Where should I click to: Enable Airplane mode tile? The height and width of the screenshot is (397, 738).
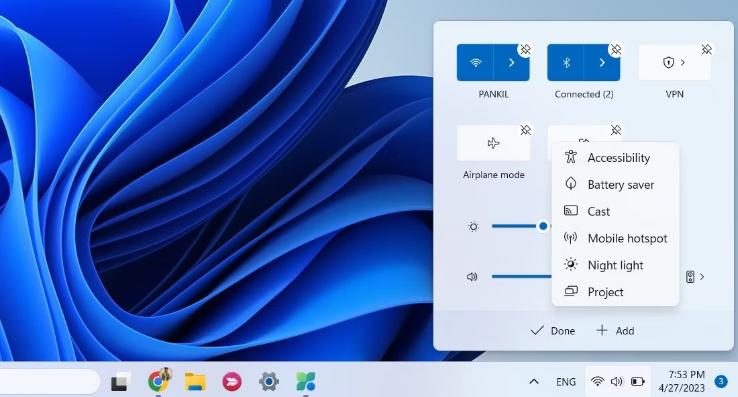point(493,143)
